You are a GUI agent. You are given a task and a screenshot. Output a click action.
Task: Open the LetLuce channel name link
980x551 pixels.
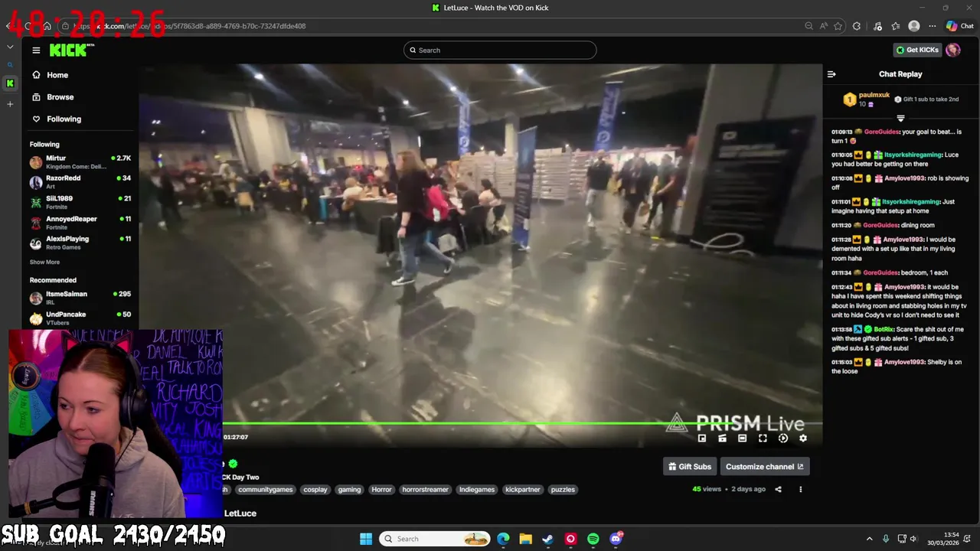[x=240, y=514]
